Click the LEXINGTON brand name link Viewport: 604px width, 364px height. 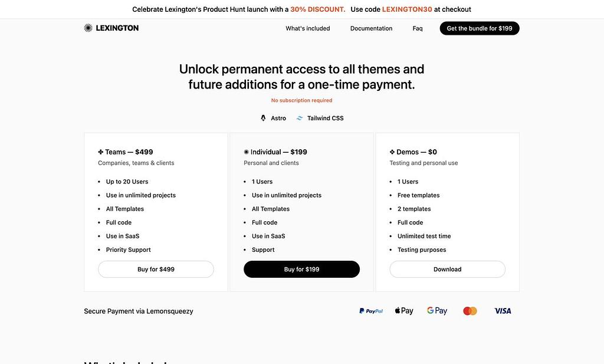(x=117, y=28)
